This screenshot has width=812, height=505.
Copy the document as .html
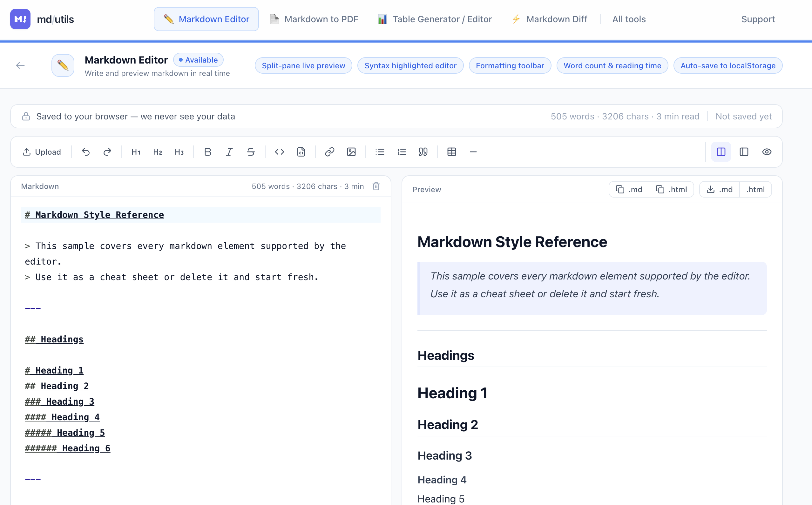coord(672,189)
